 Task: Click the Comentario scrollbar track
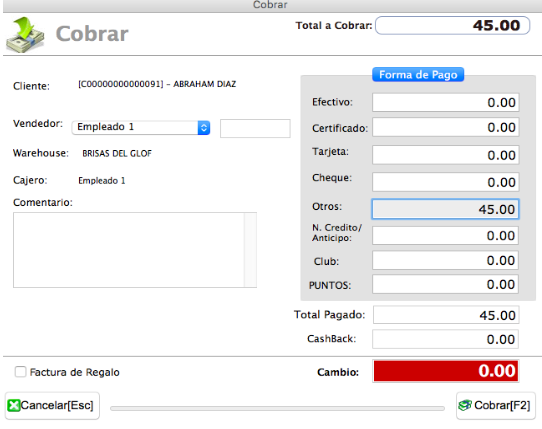[x=251, y=250]
